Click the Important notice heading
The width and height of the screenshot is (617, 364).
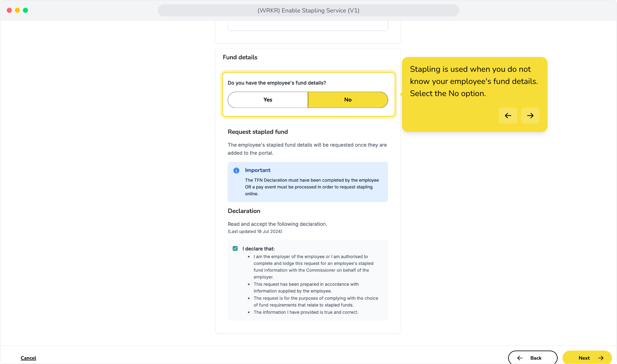tap(258, 170)
